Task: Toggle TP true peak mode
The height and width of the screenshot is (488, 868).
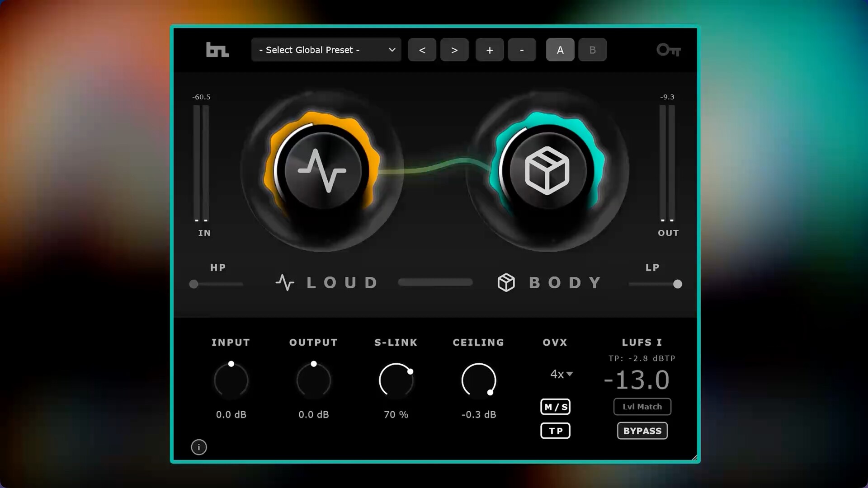Action: coord(555,431)
